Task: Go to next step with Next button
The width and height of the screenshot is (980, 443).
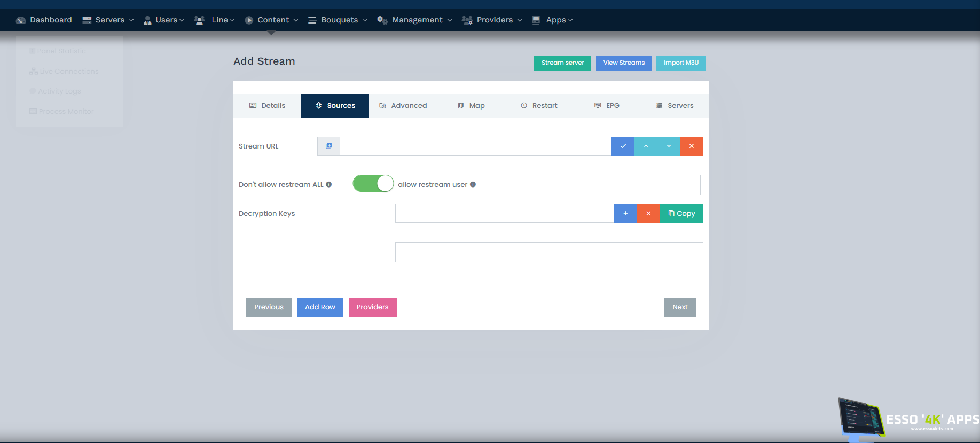Action: [680, 307]
